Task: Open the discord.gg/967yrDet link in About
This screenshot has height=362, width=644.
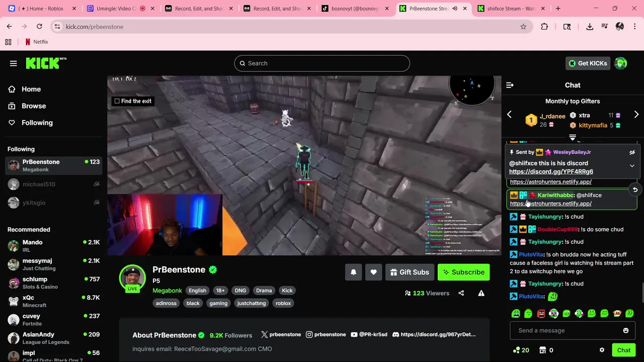Action: pyautogui.click(x=434, y=334)
